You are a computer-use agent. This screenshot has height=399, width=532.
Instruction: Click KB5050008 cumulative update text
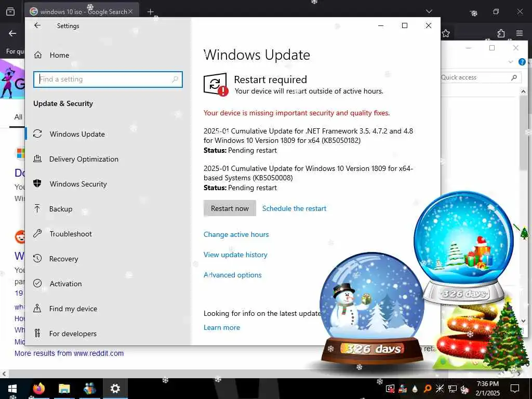pyautogui.click(x=308, y=173)
